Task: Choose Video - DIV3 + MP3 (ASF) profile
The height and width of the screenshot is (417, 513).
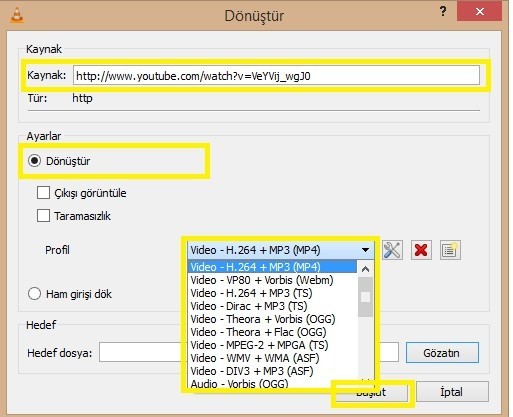Action: click(x=272, y=371)
